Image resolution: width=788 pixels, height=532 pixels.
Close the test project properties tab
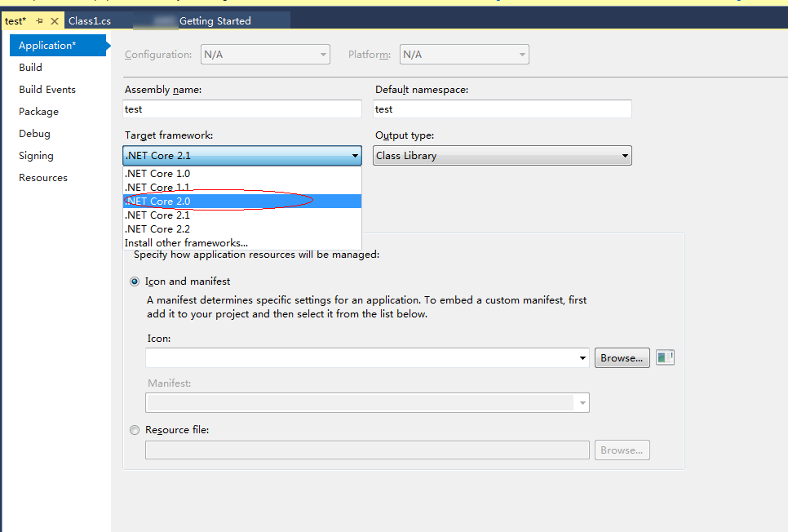(x=55, y=21)
